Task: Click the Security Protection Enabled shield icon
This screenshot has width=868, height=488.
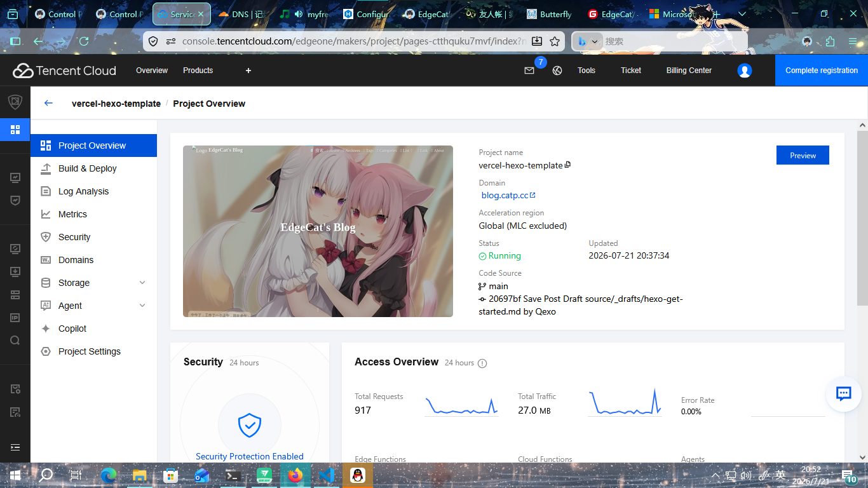Action: 250,425
